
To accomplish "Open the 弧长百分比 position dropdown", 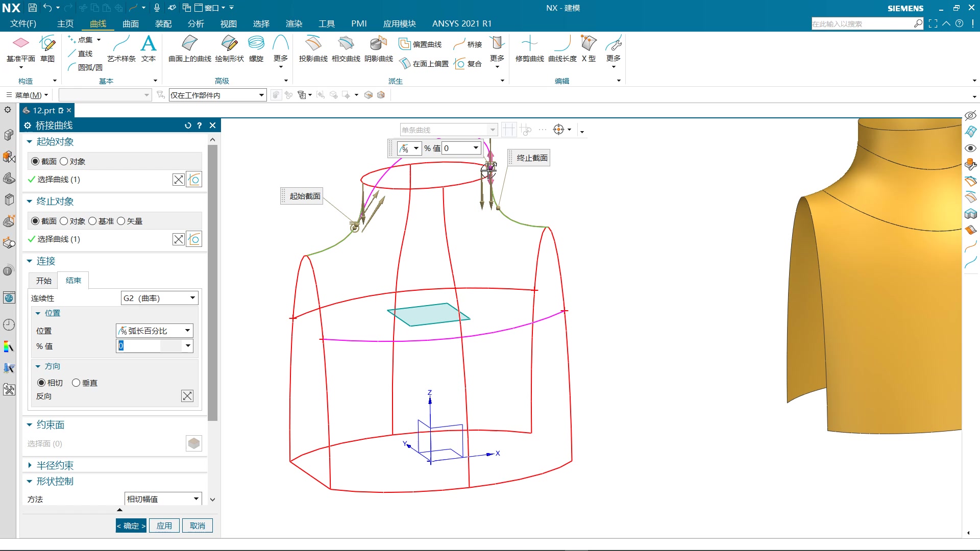I will 154,331.
